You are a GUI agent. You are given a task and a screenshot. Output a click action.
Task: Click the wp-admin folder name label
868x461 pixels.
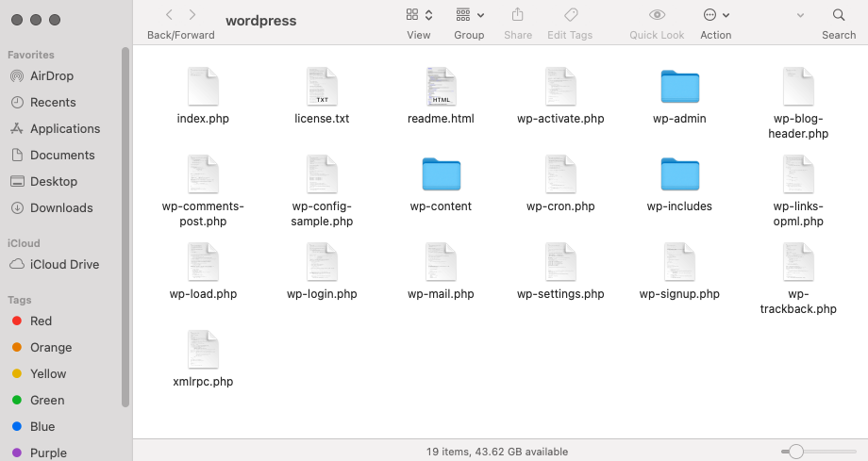679,119
